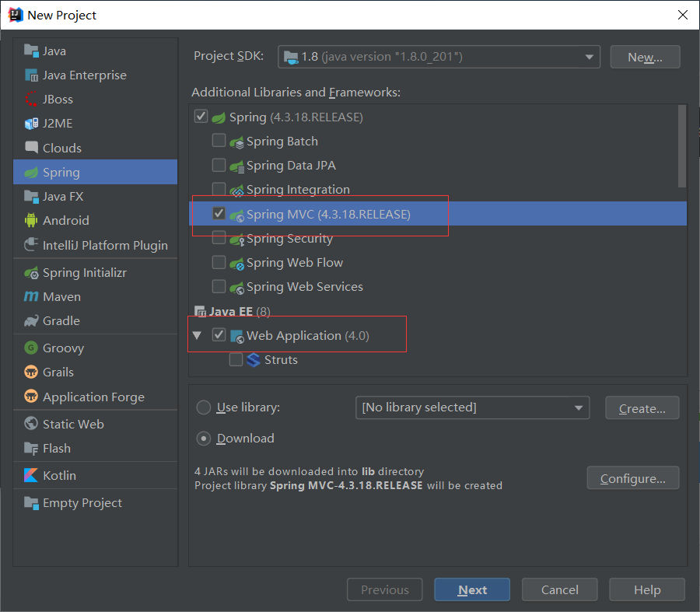The width and height of the screenshot is (700, 612).
Task: Open the Project SDK dropdown
Action: click(439, 57)
